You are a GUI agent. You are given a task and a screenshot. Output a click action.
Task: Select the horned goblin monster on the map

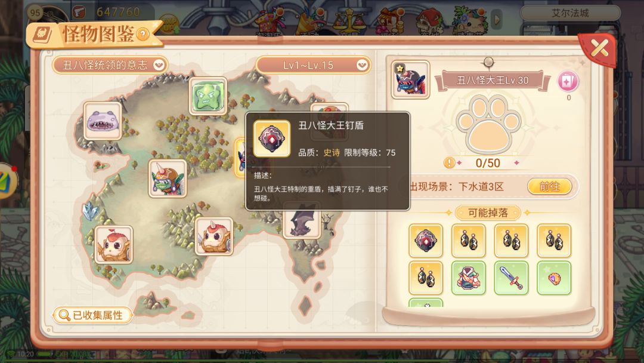coord(168,179)
